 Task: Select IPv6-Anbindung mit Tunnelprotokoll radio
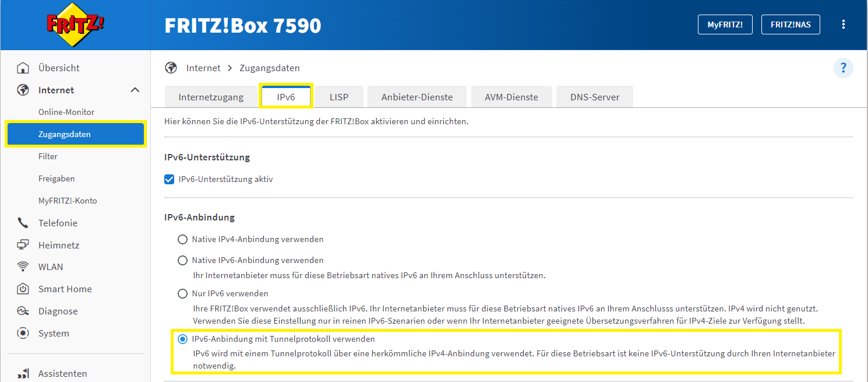[x=182, y=338]
